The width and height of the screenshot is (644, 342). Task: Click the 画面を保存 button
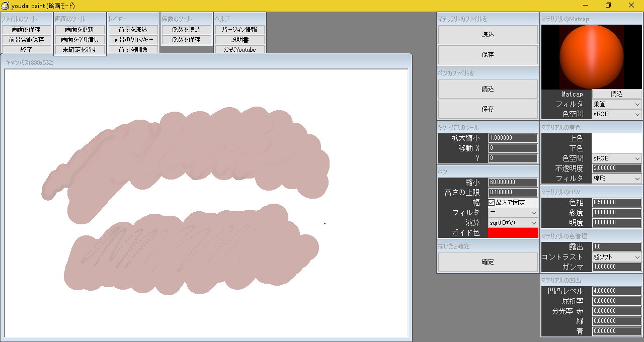pyautogui.click(x=27, y=29)
